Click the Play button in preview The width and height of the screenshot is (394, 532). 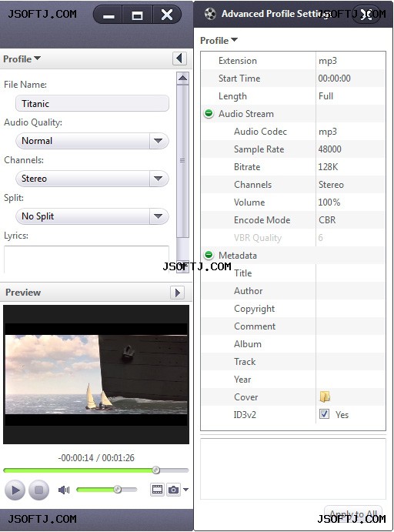point(15,490)
